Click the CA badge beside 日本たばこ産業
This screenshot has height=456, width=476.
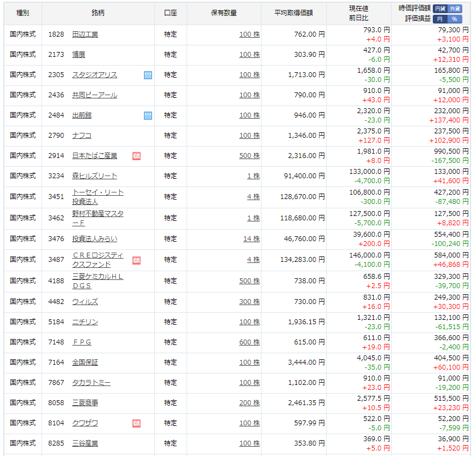[x=137, y=156]
